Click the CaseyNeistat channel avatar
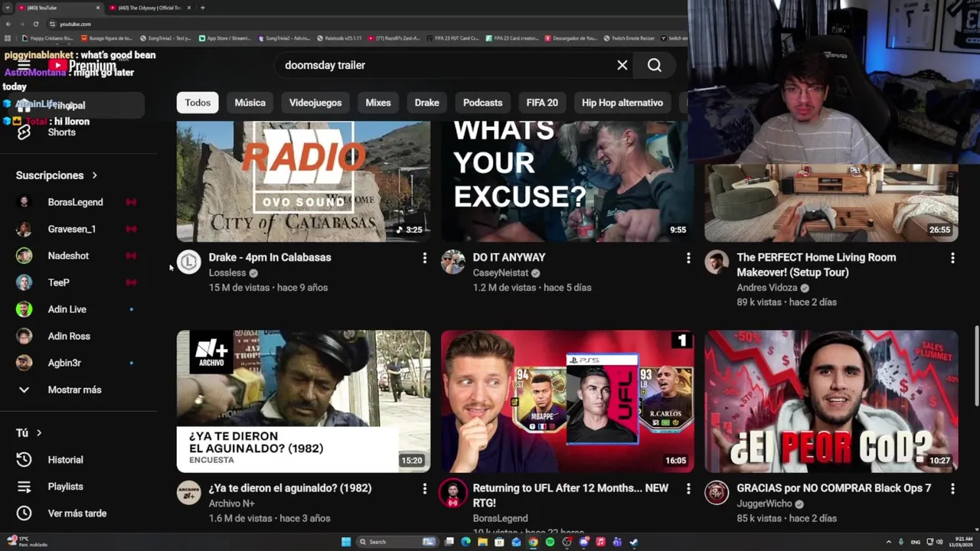The image size is (980, 551). click(x=452, y=262)
